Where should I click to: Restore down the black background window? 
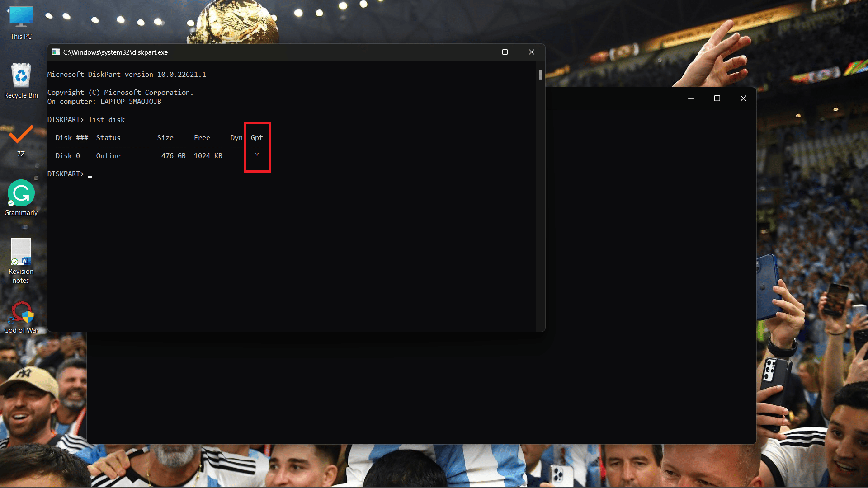click(x=717, y=99)
